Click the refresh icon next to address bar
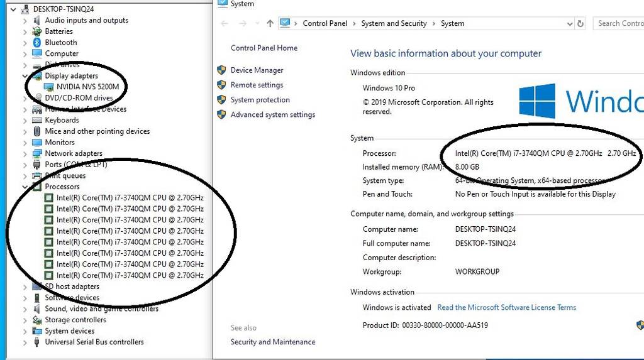The width and height of the screenshot is (644, 360). click(x=580, y=23)
